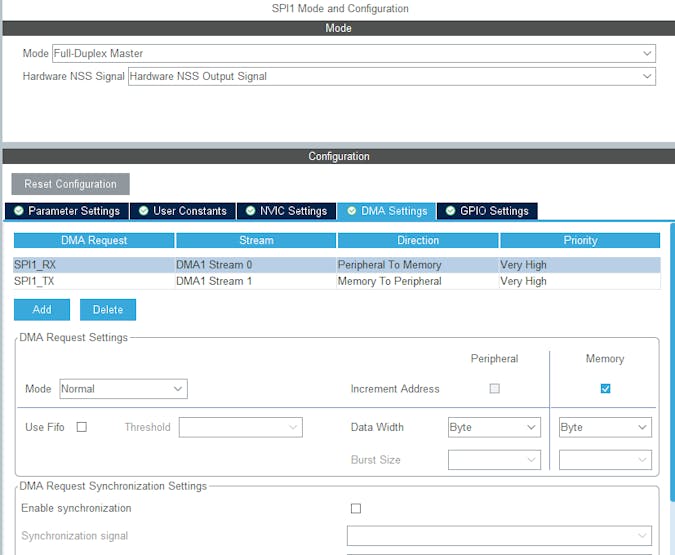Viewport: 675px width, 555px height.
Task: Click the Add DMA request button
Action: point(42,310)
